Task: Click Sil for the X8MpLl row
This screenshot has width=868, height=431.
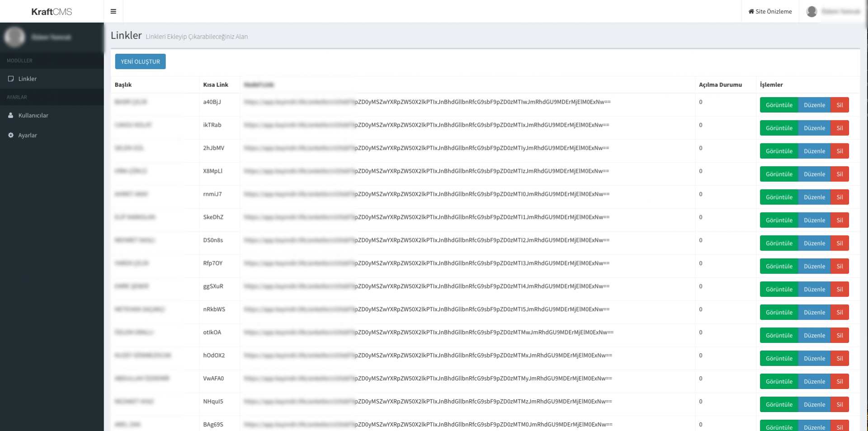Action: coord(840,174)
